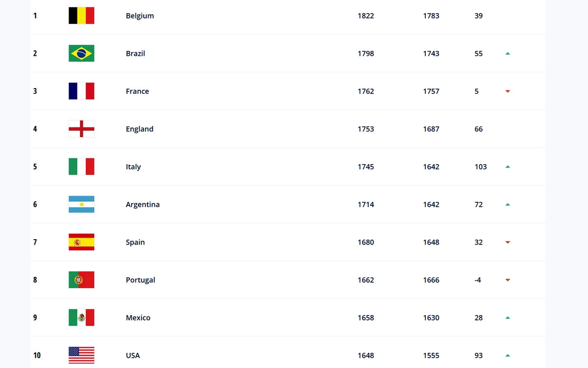Click the Brazil flag icon

pyautogui.click(x=81, y=53)
